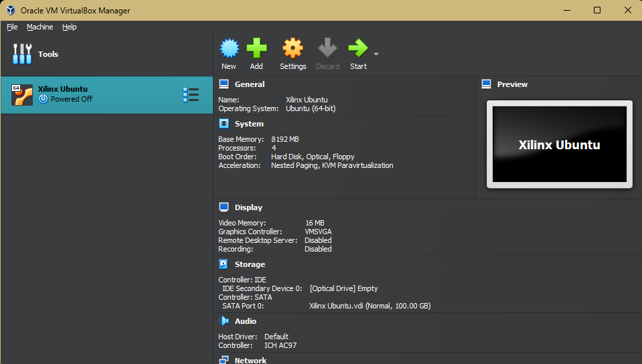Click the Host Driver 'Default' value
642x364 pixels.
click(x=276, y=337)
